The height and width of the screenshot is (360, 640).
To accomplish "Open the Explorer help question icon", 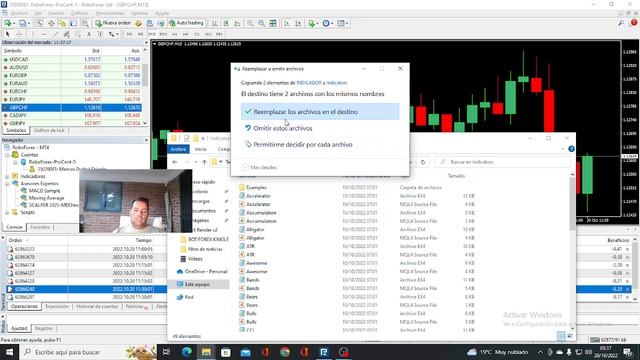I will pyautogui.click(x=571, y=149).
